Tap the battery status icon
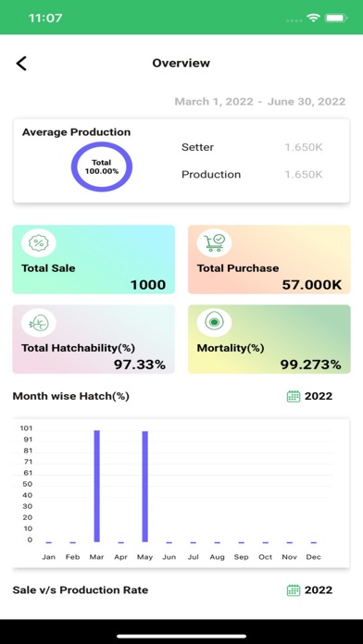 (336, 18)
